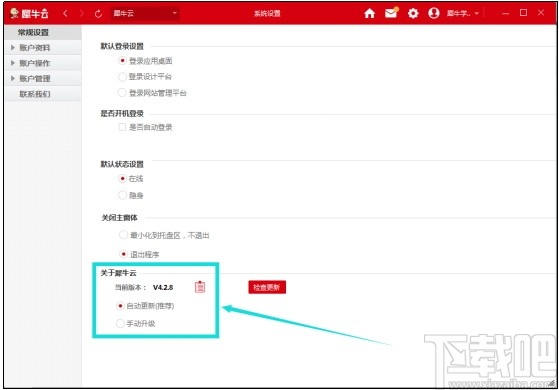The width and height of the screenshot is (559, 390).
Task: Click the refresh icon in title bar
Action: (x=98, y=14)
